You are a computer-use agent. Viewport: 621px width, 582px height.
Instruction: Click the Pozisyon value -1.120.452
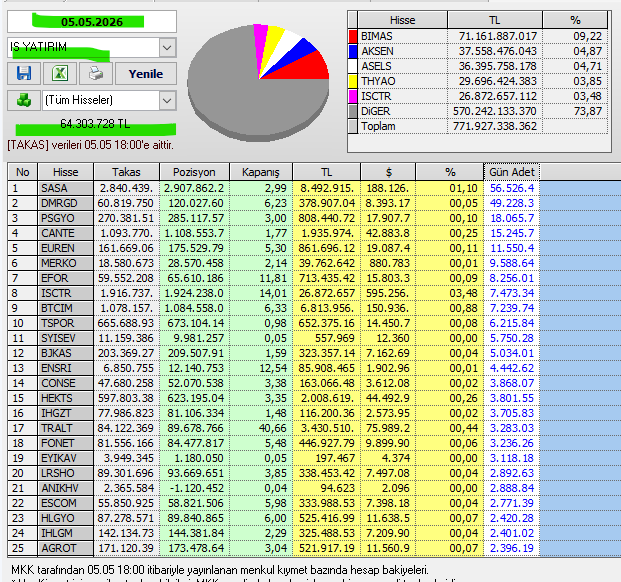196,488
